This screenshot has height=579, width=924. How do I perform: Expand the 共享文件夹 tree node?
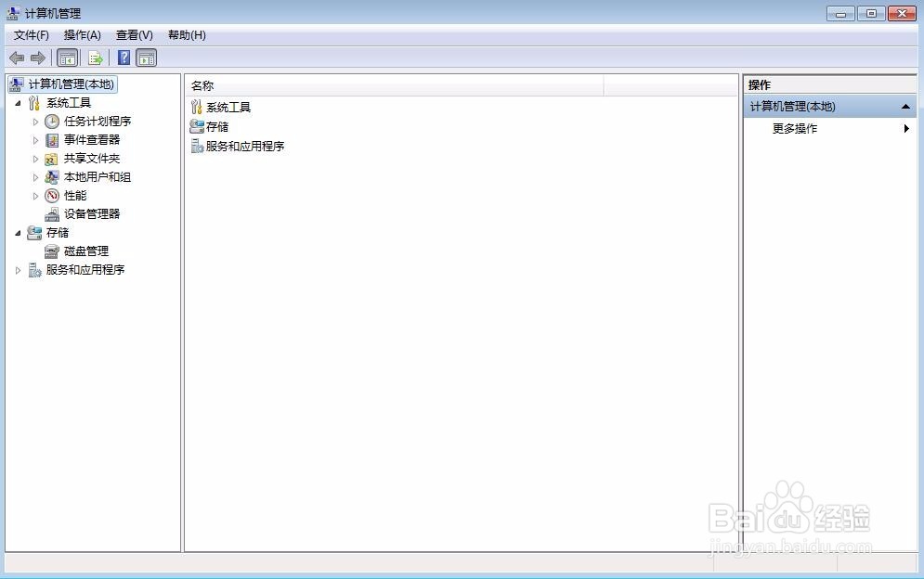point(35,159)
